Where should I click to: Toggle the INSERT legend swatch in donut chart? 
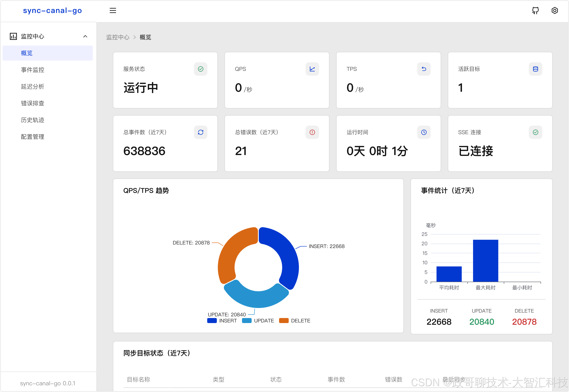[x=212, y=321]
